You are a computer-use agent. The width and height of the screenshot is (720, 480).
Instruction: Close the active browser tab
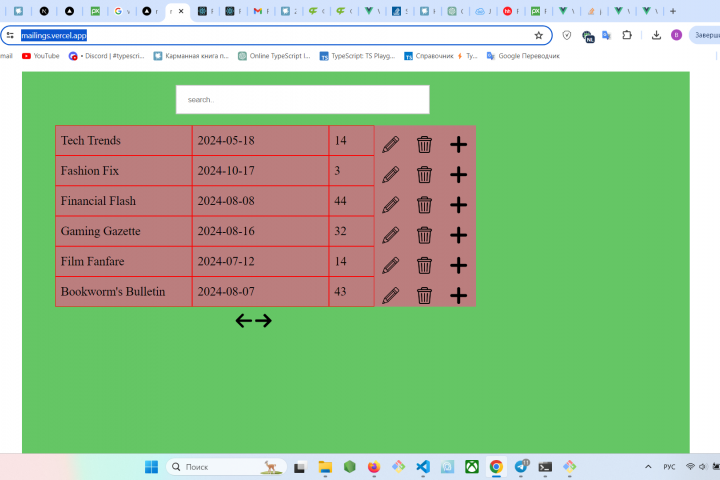tap(181, 11)
